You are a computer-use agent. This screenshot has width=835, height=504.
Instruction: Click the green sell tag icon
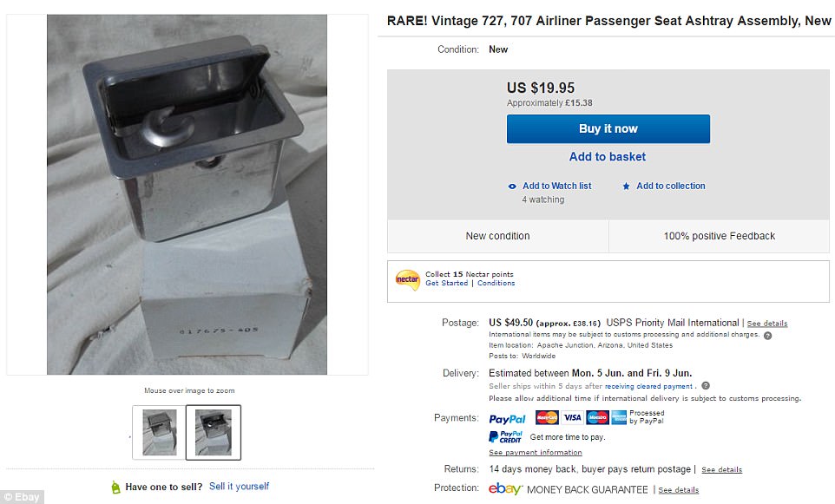coord(115,487)
